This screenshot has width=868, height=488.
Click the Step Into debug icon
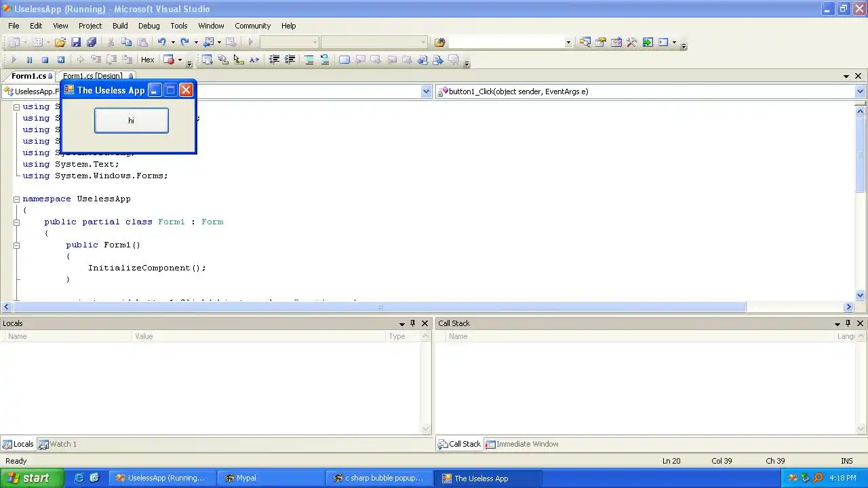tap(96, 60)
